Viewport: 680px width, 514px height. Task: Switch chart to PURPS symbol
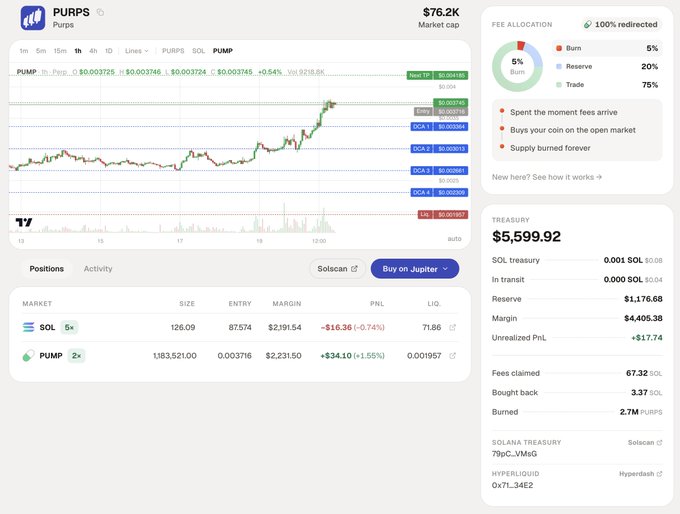point(173,51)
